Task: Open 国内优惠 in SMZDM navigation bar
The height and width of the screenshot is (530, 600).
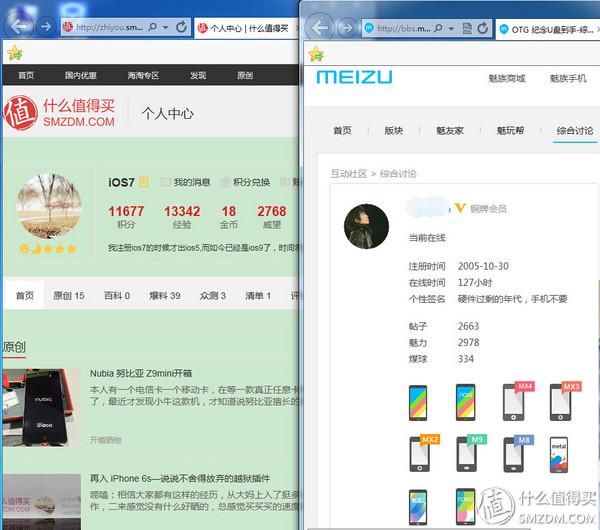Action: (x=80, y=75)
